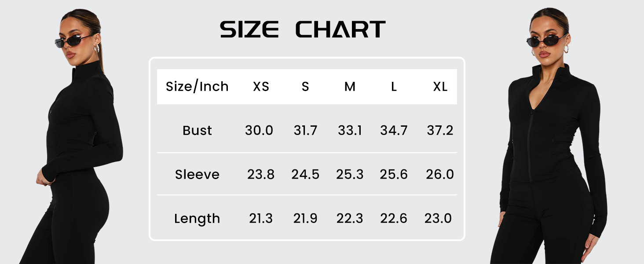The width and height of the screenshot is (644, 264).
Task: Click the SIZE CHART title
Action: point(303,29)
